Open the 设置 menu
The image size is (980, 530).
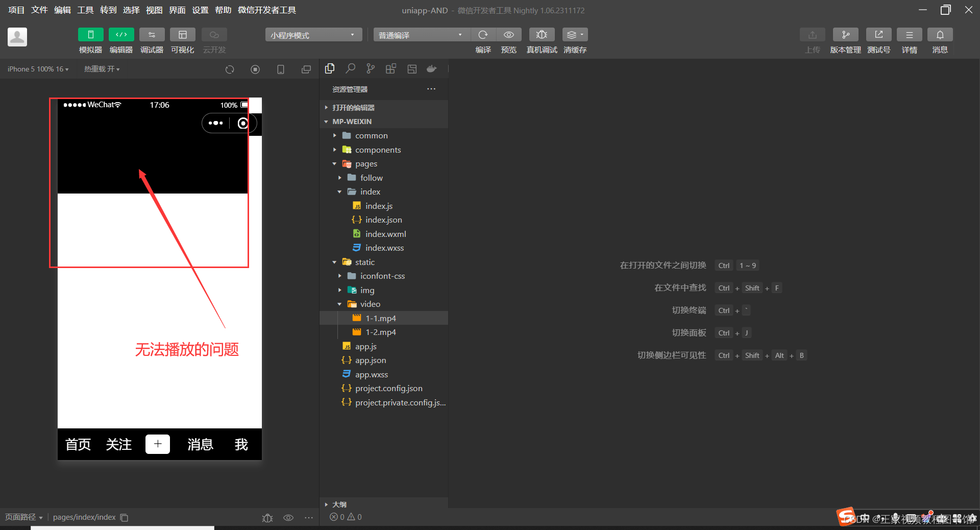click(200, 10)
